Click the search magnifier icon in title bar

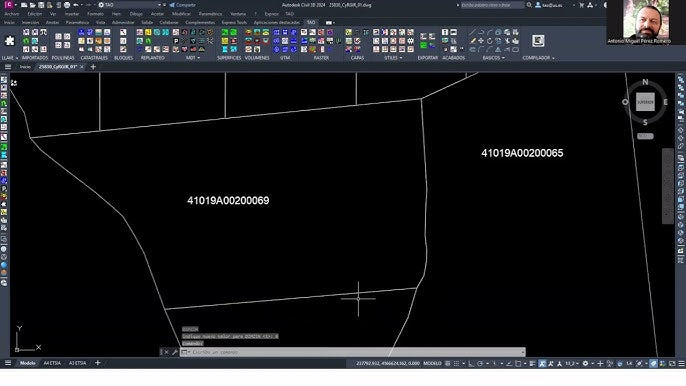tap(529, 5)
